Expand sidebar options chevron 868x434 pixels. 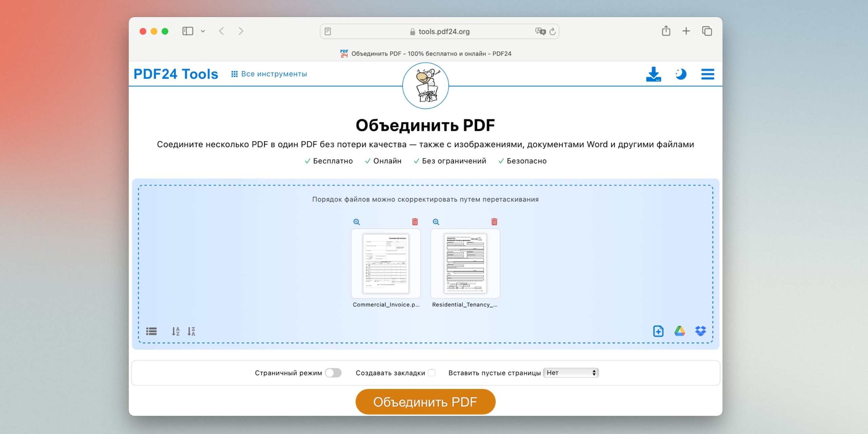pyautogui.click(x=203, y=31)
